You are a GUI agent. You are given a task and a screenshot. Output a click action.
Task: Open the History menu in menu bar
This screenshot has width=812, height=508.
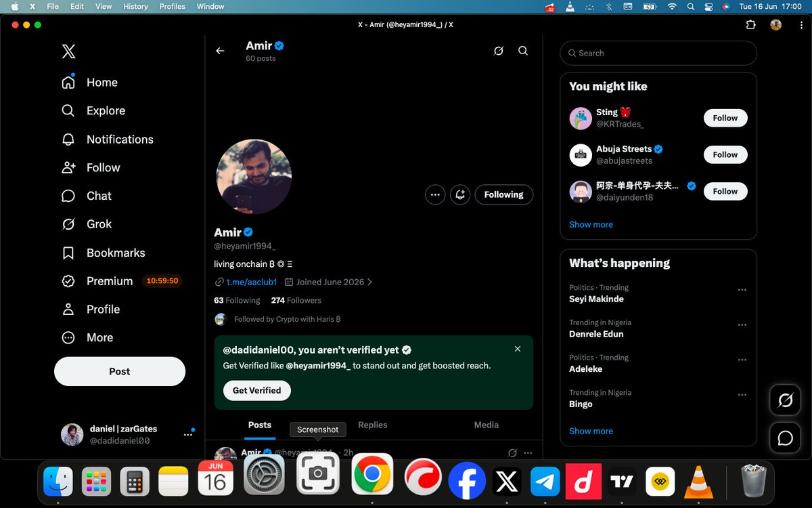[x=135, y=6]
